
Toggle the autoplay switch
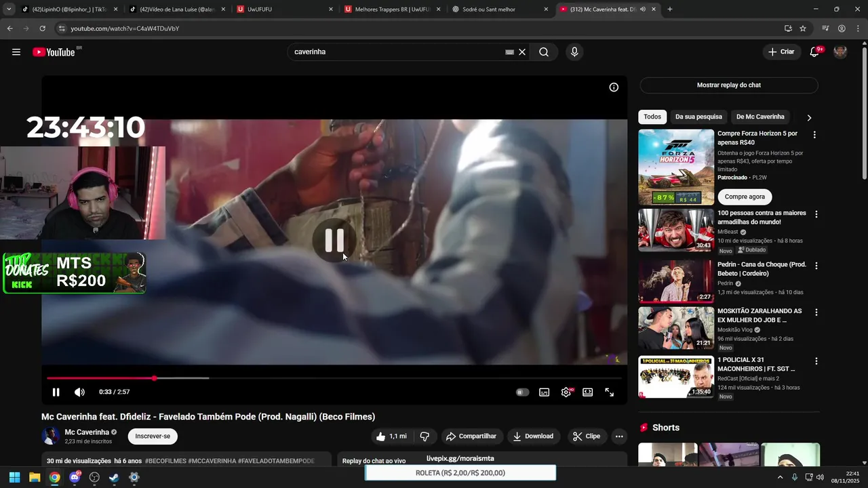(522, 392)
